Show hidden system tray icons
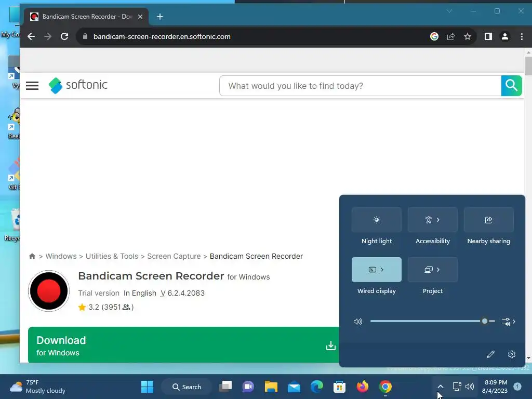Image resolution: width=532 pixels, height=399 pixels. (x=441, y=387)
